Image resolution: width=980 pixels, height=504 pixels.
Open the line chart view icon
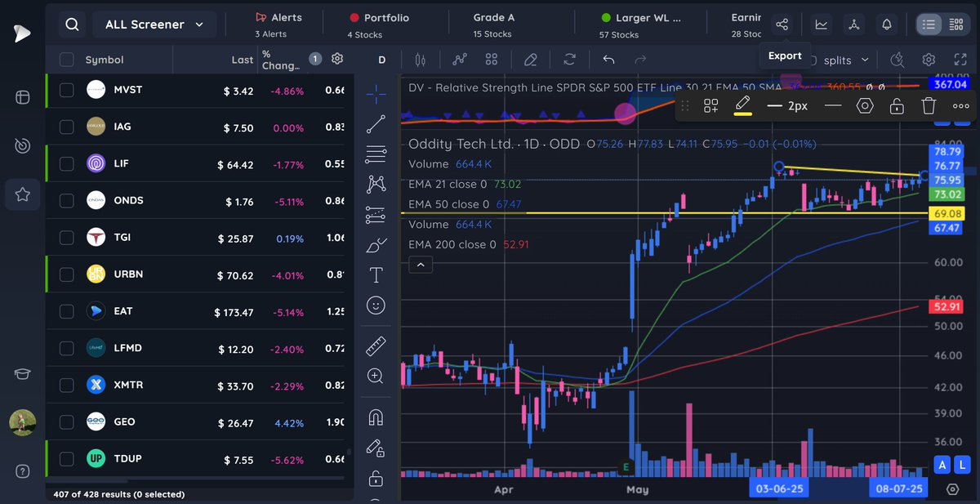click(x=822, y=25)
